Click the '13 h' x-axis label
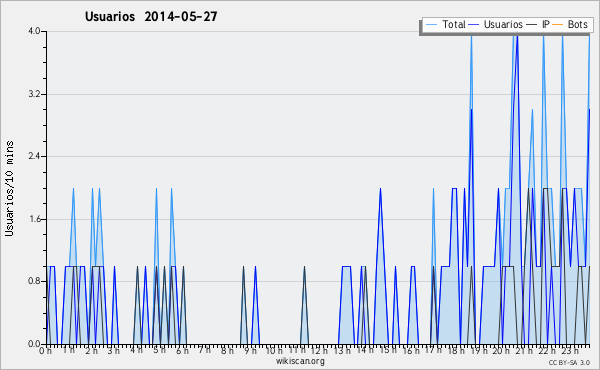 point(342,350)
